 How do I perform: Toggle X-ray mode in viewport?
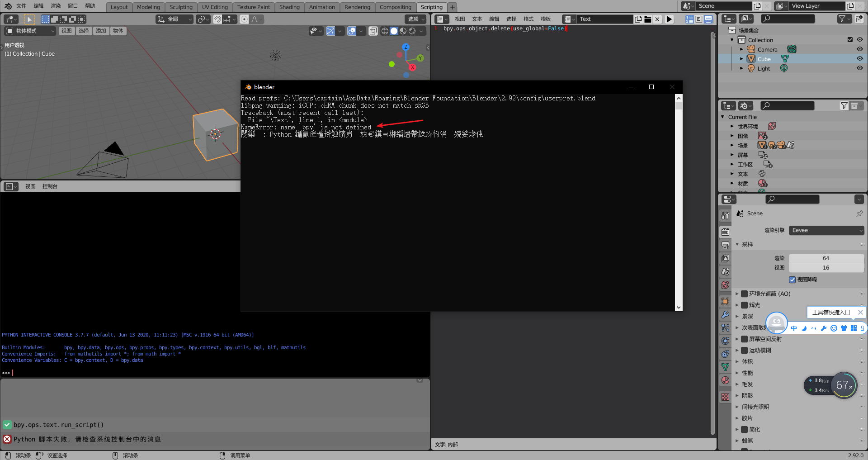pyautogui.click(x=373, y=31)
